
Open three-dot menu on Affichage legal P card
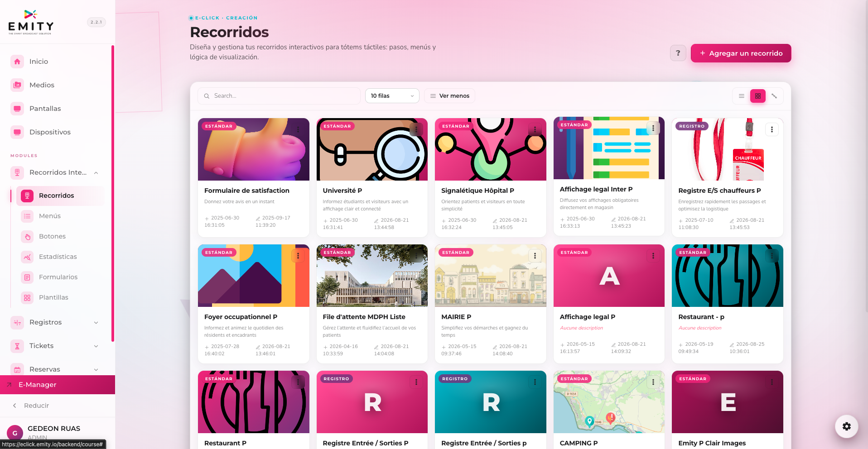653,256
